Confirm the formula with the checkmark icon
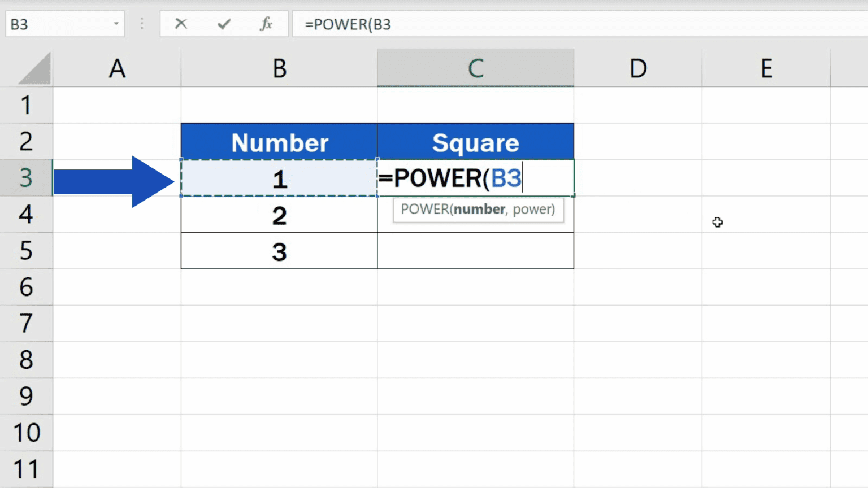The height and width of the screenshot is (488, 868). pos(223,24)
